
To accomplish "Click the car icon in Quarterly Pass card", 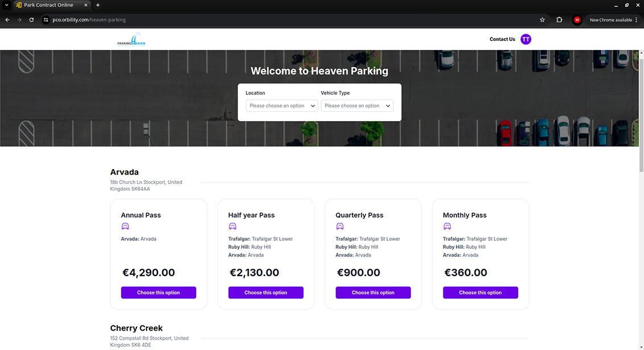I will 340,226.
